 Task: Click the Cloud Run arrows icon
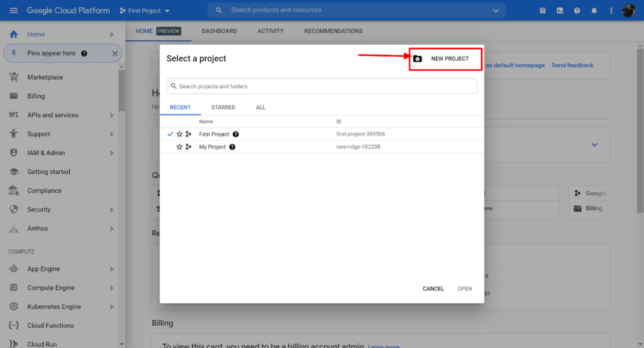(14, 344)
